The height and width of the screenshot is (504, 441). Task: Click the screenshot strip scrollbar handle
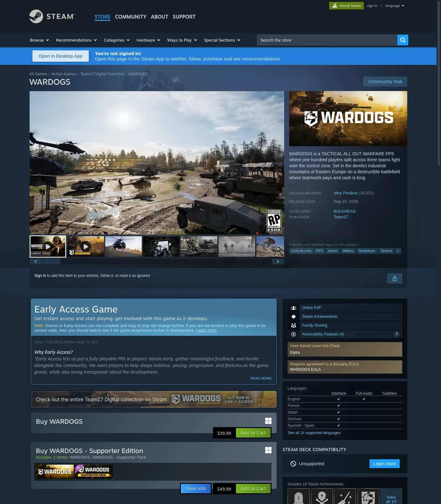coord(51,261)
